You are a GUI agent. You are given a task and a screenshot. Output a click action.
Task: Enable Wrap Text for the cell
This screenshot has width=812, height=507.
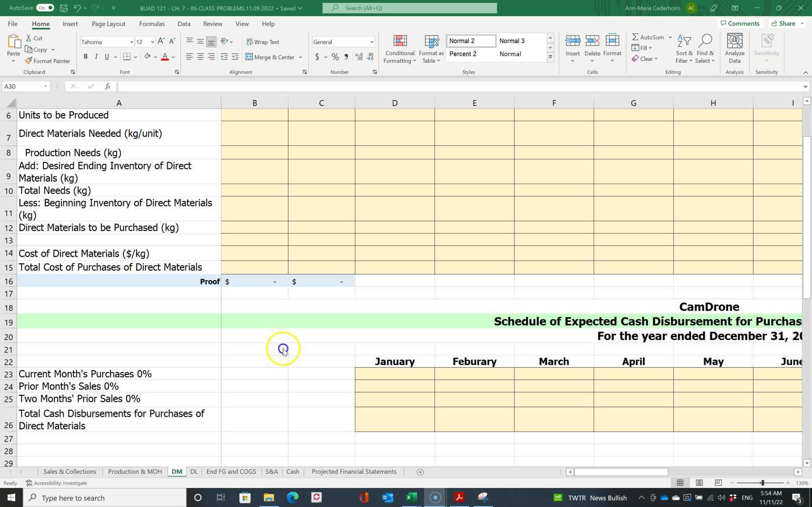pos(262,42)
